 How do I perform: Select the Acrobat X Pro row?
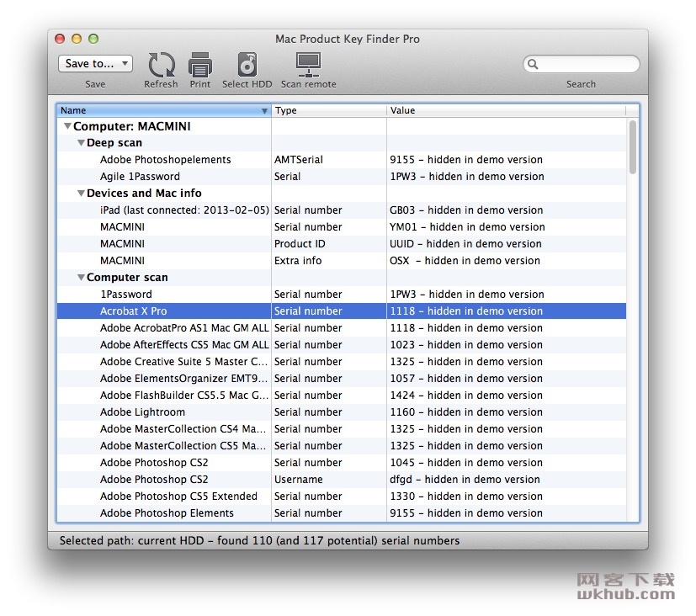pyautogui.click(x=342, y=311)
